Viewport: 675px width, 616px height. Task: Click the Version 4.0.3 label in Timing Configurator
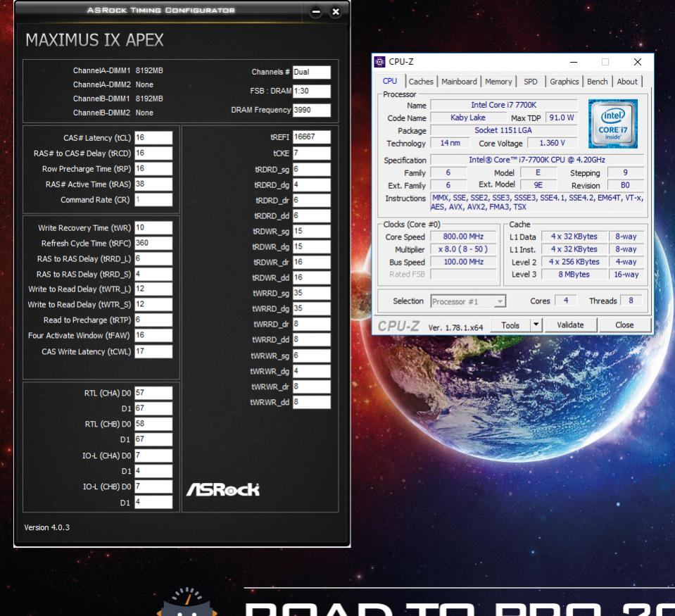click(47, 527)
